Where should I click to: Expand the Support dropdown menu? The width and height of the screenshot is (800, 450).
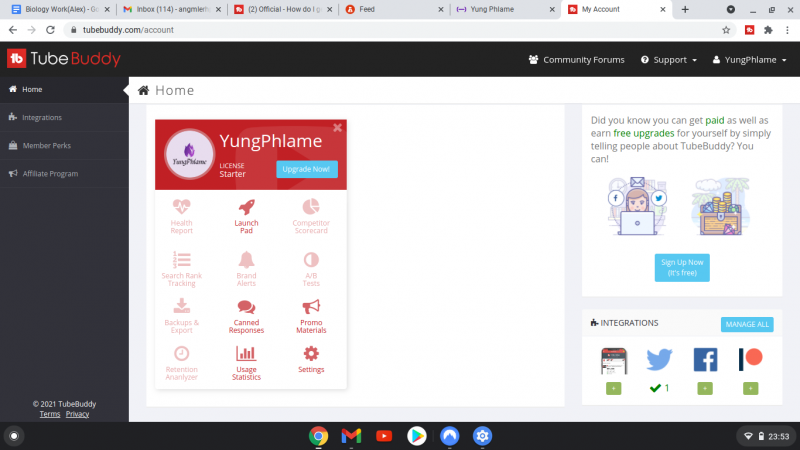[669, 60]
